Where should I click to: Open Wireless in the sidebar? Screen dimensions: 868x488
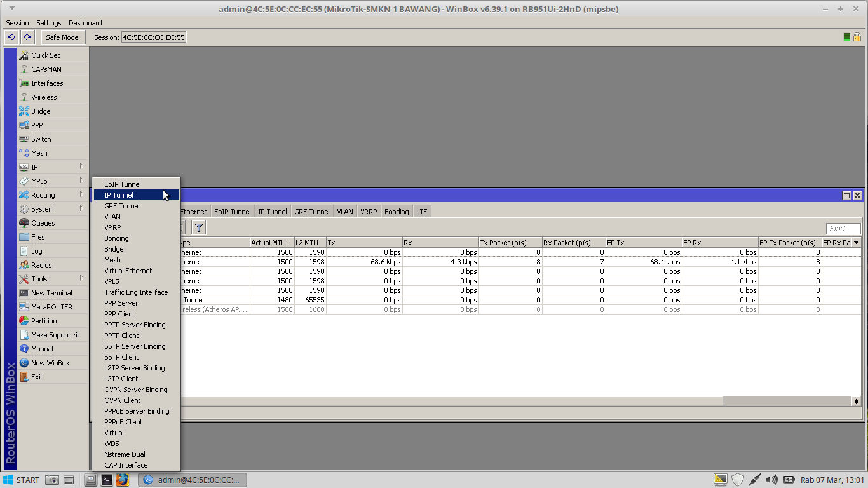[53, 97]
